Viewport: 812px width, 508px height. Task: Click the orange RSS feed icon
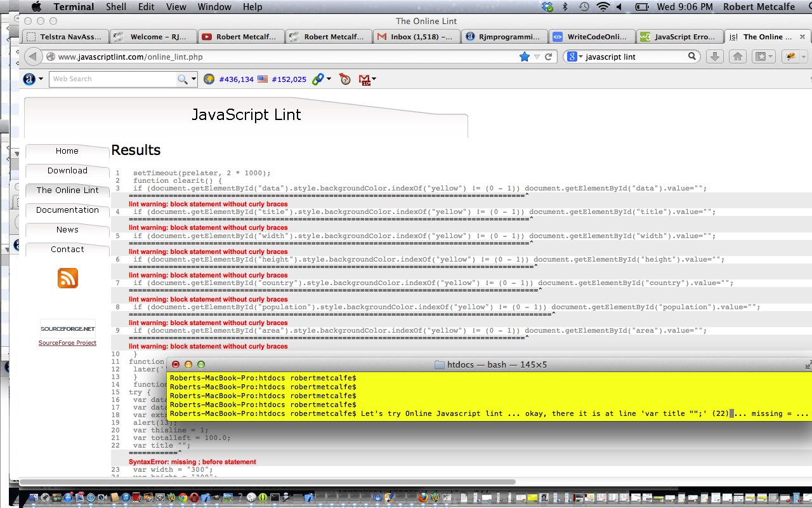click(x=68, y=278)
